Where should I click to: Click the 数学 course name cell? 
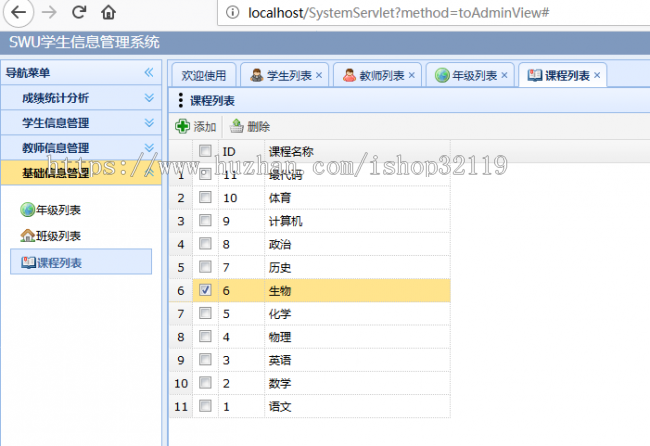[x=357, y=383]
